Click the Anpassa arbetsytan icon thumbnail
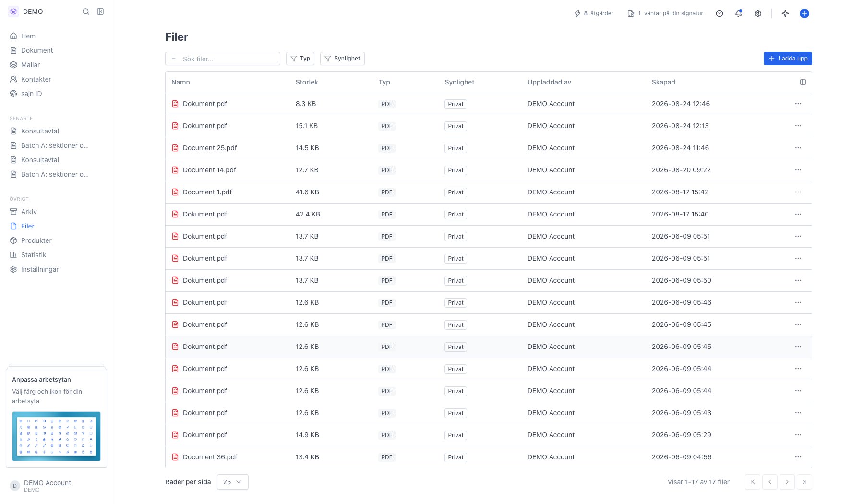 56,436
